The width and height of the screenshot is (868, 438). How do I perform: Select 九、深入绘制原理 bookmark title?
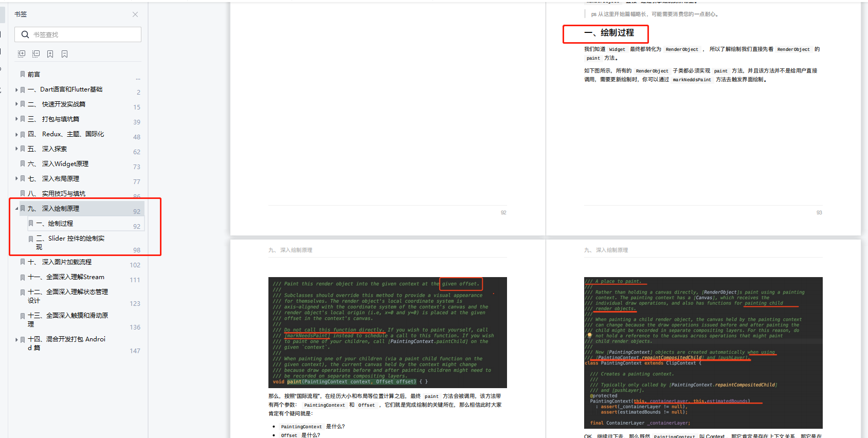(53, 209)
